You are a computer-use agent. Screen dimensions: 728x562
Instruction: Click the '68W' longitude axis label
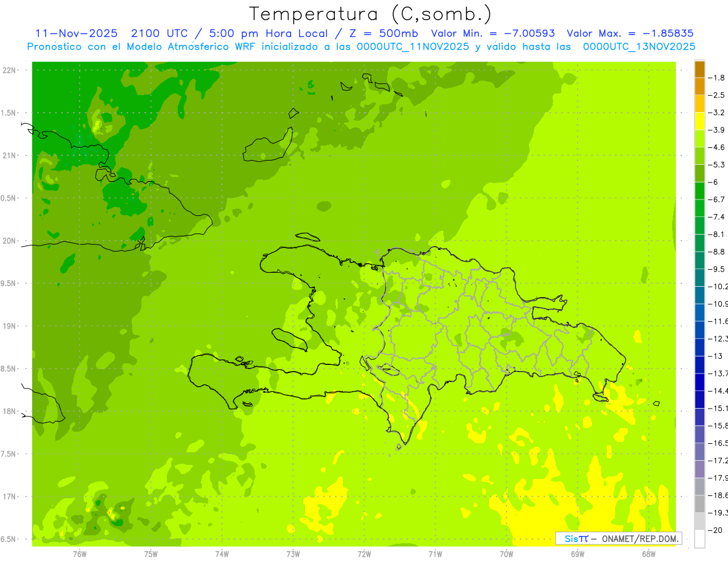tap(649, 554)
